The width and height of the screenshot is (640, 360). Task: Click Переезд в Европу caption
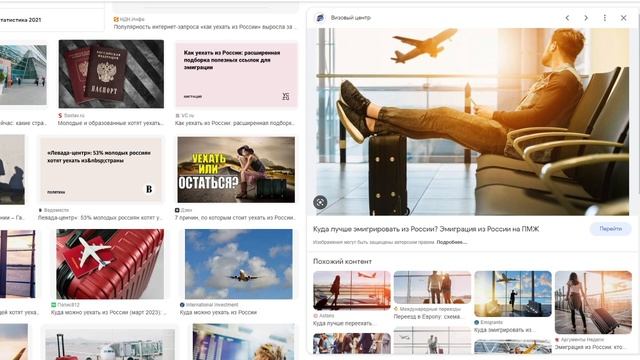pos(429,316)
